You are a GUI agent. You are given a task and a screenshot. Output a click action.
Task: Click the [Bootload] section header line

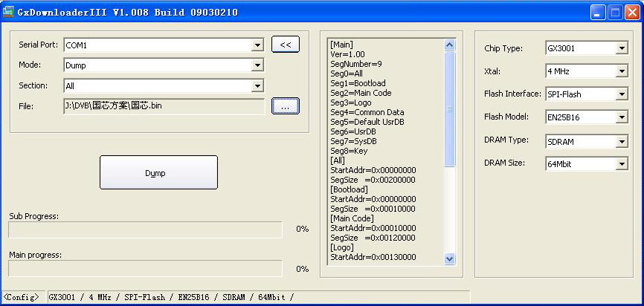[349, 189]
